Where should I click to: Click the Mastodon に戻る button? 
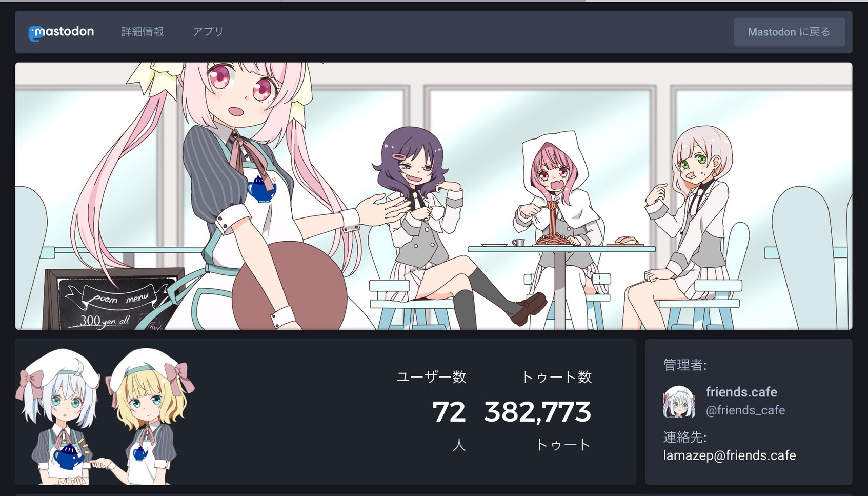pos(789,32)
